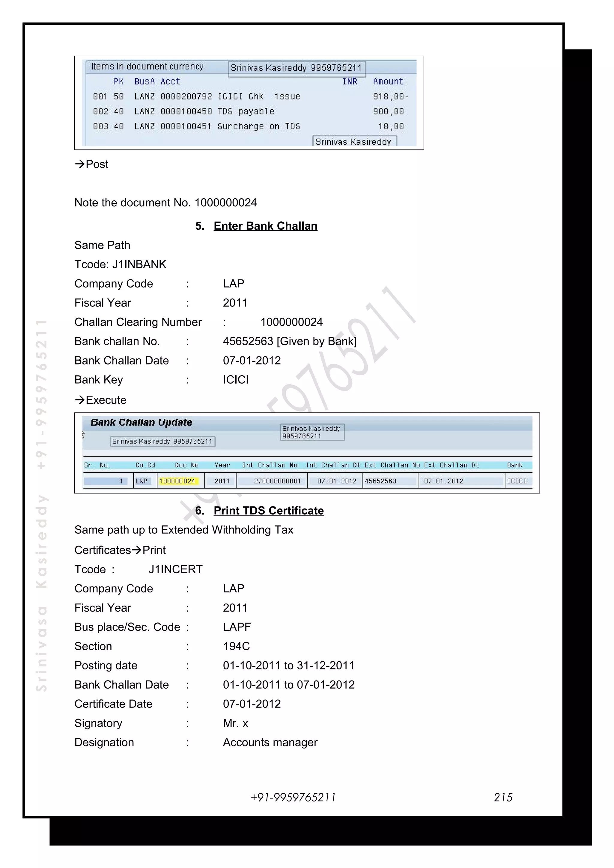Click the Ext Challan Dt cell 07.01.2012
The height and width of the screenshot is (868, 614).
click(443, 481)
